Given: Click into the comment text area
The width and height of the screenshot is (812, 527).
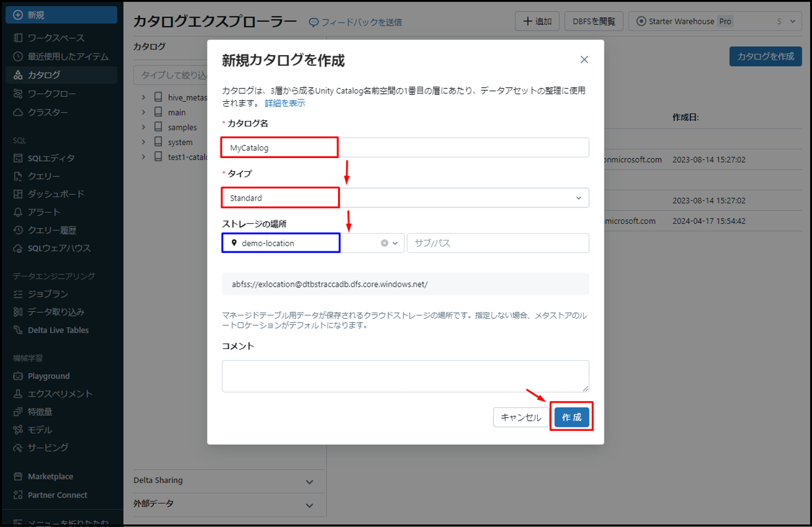Looking at the screenshot, I should (x=405, y=376).
